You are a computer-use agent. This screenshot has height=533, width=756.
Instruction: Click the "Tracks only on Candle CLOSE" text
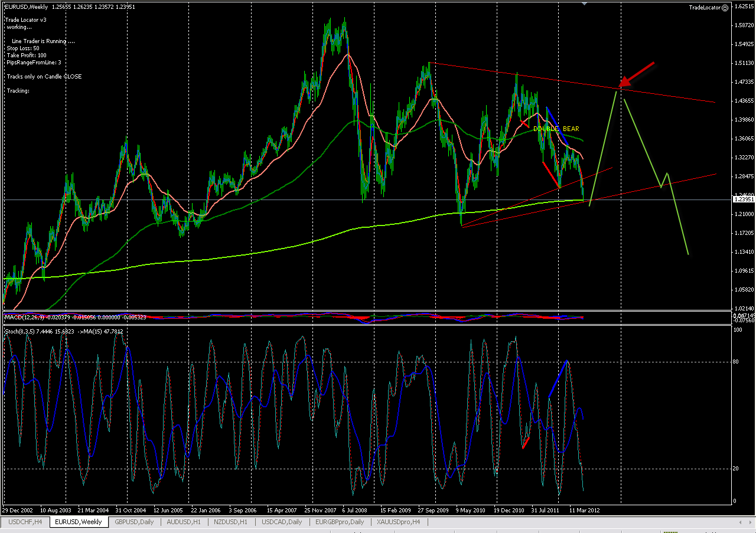[x=44, y=77]
